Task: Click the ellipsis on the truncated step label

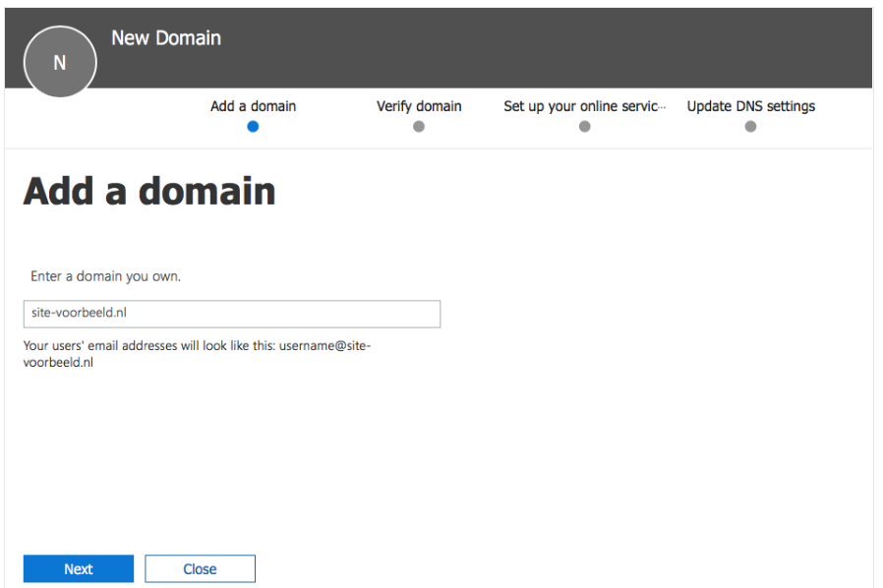Action: coord(662,107)
